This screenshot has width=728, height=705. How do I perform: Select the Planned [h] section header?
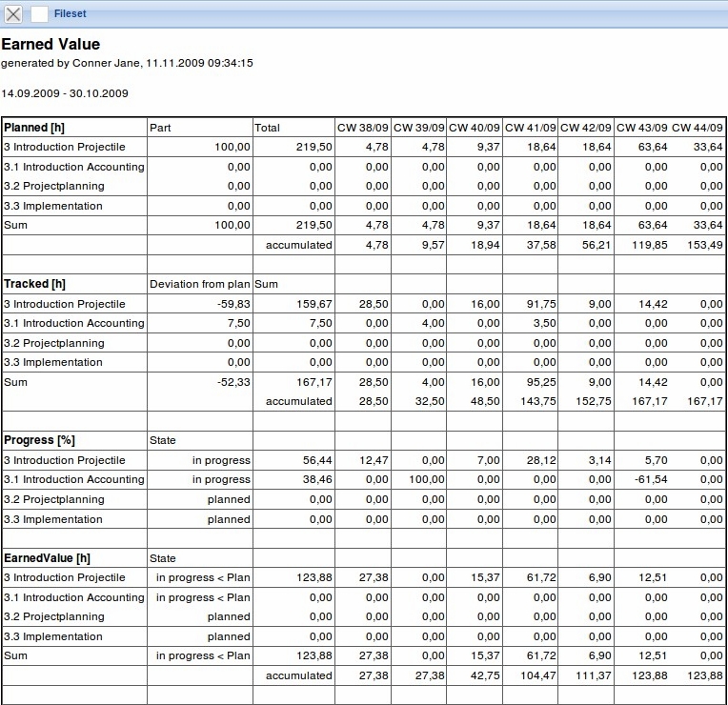tap(34, 128)
